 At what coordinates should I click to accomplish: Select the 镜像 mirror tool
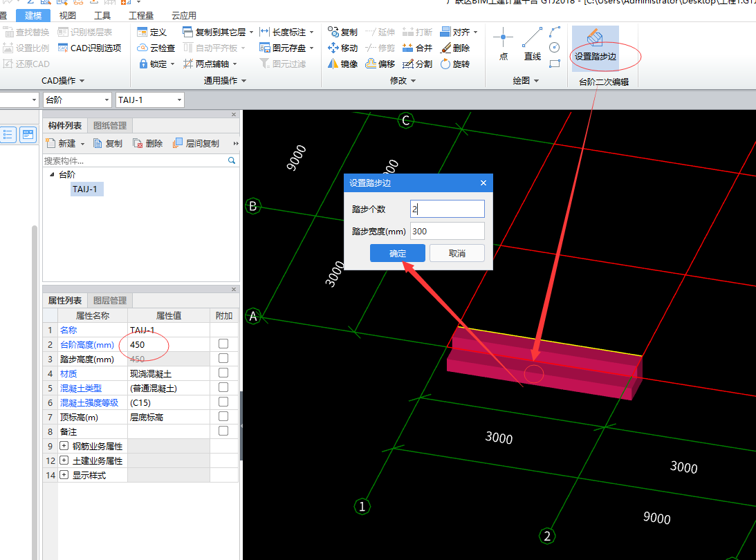click(x=342, y=64)
